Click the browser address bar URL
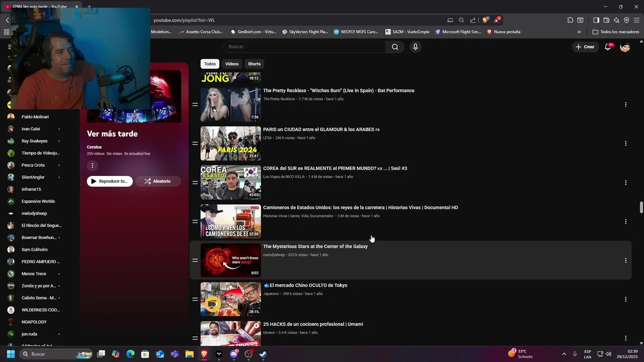644x362 pixels. tap(184, 20)
